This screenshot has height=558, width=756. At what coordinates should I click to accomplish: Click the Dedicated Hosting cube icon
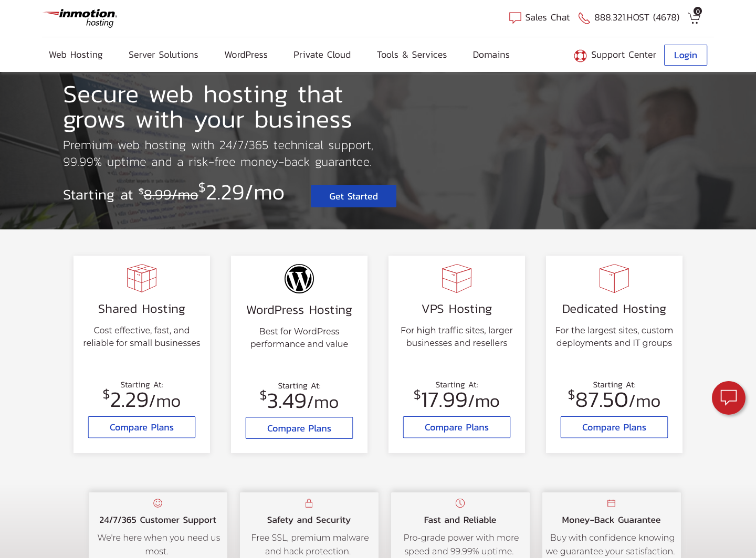point(614,278)
